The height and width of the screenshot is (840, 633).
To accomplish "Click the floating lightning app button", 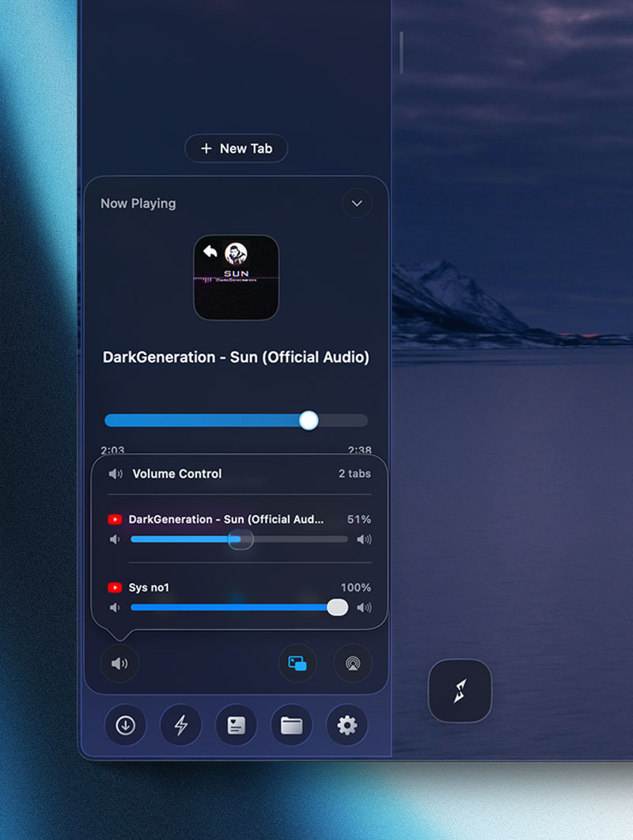I will pyautogui.click(x=460, y=691).
